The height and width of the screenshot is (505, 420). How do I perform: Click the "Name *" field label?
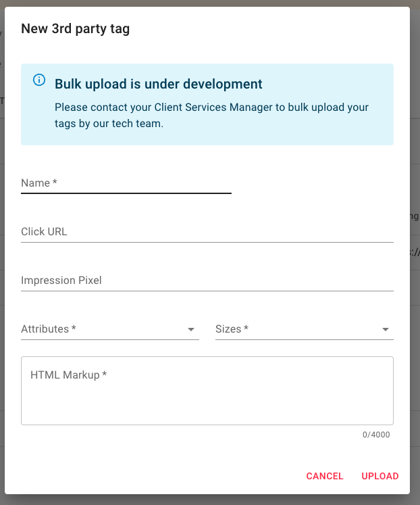(x=39, y=183)
